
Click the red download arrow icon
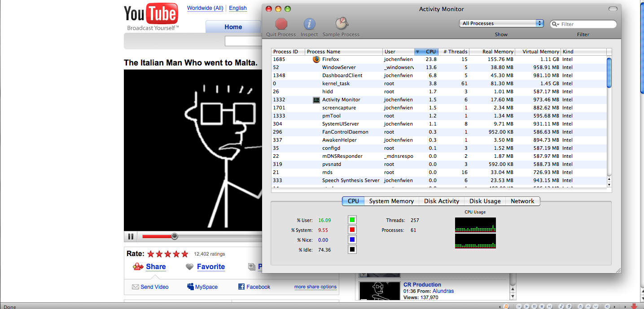tap(634, 306)
